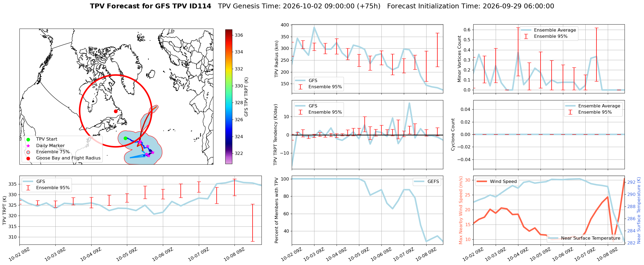Click the 336 tick on the colorbar
Screen dimensions: 644x265
tap(239, 35)
